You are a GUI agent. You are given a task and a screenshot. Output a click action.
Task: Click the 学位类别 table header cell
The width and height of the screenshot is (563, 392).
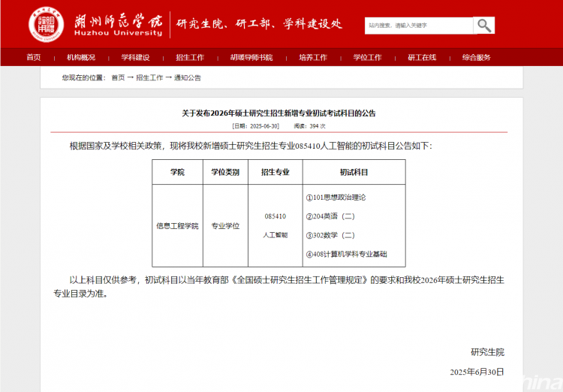tap(225, 172)
